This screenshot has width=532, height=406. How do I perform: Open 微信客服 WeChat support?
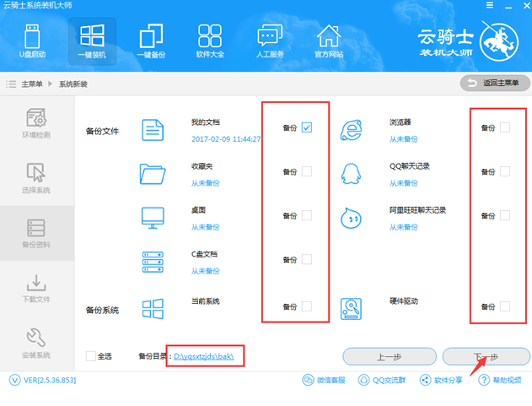coord(324,380)
